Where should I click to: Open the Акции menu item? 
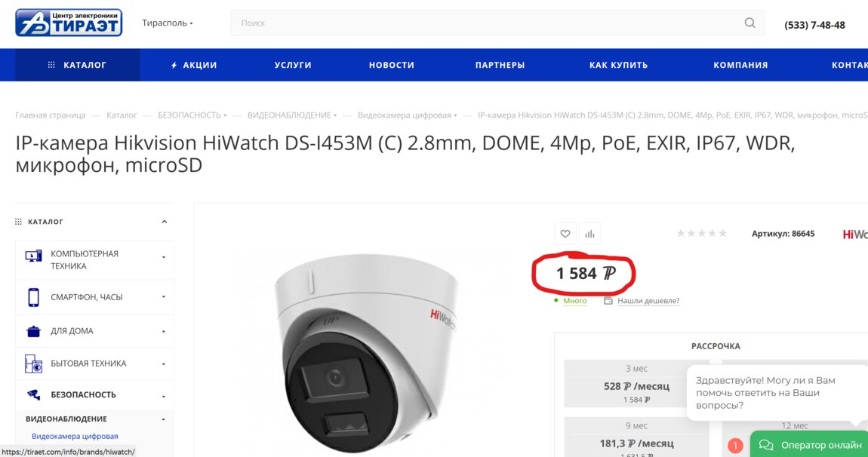coord(194,65)
